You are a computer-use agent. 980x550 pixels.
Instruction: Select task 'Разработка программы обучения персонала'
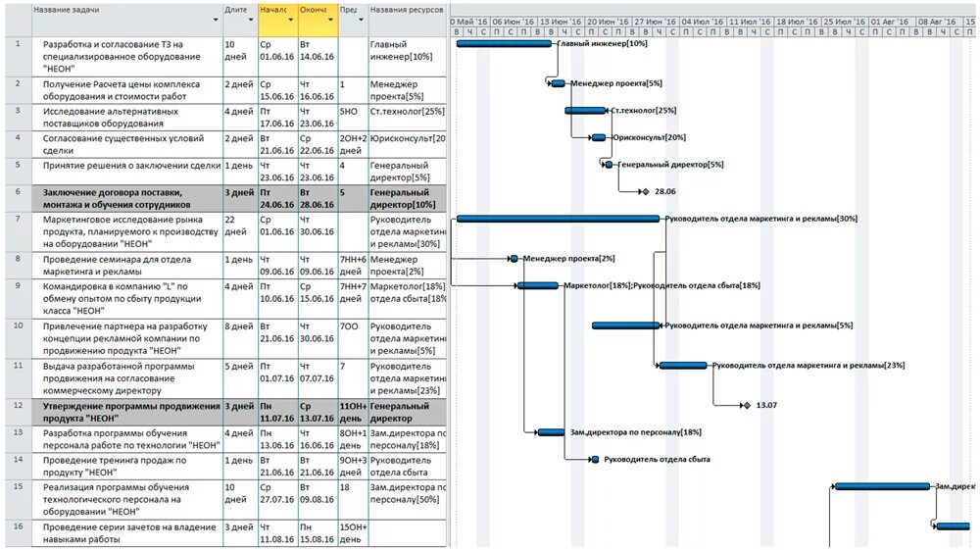pyautogui.click(x=126, y=439)
